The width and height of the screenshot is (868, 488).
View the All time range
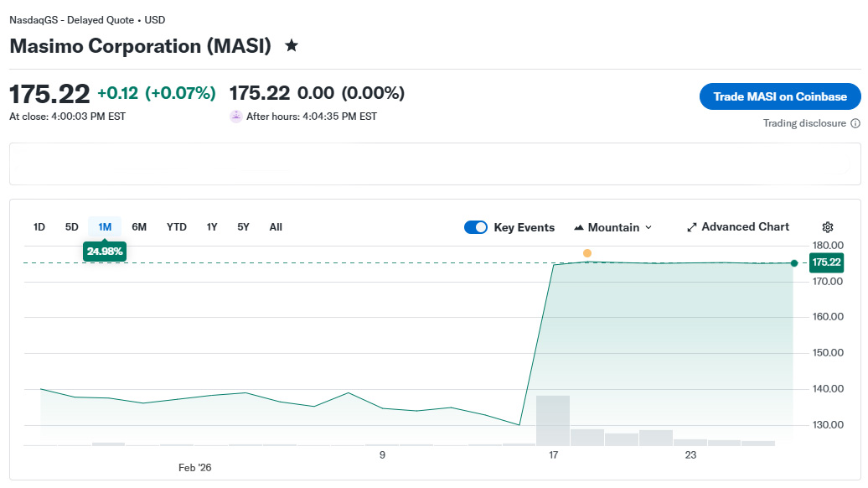[276, 227]
